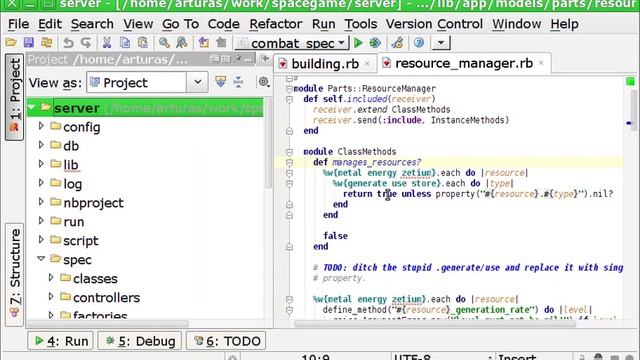Redo the last undone action
This screenshot has height=360, width=640.
coord(86,43)
